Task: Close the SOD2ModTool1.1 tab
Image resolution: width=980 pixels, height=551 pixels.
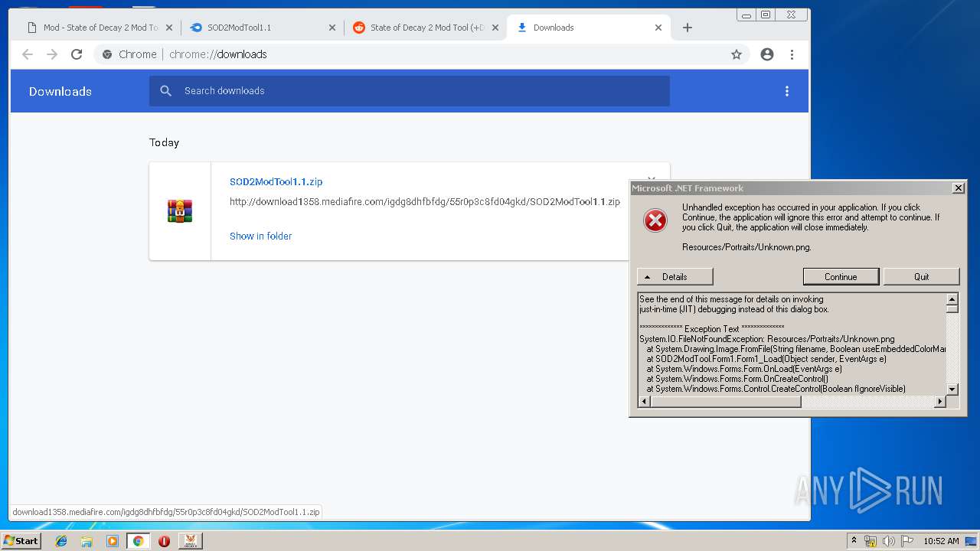Action: [332, 28]
